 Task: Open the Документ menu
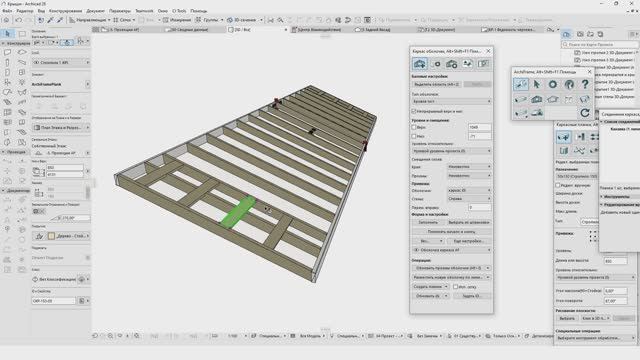[x=96, y=11]
